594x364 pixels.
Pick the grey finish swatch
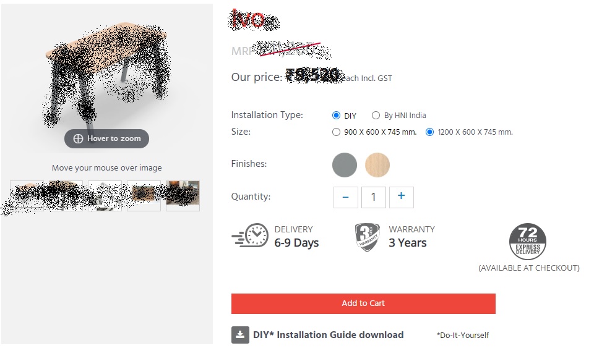pyautogui.click(x=345, y=165)
